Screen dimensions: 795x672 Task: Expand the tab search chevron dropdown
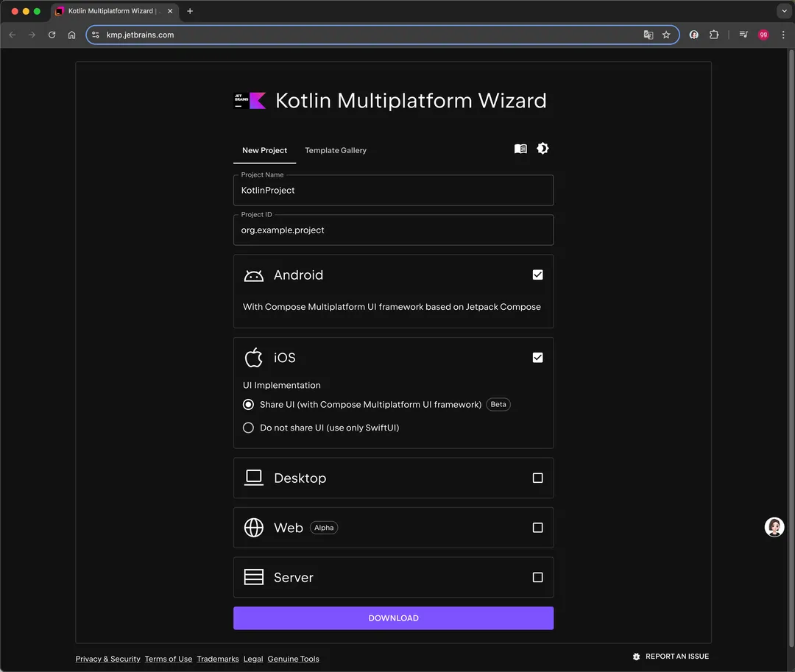tap(784, 10)
